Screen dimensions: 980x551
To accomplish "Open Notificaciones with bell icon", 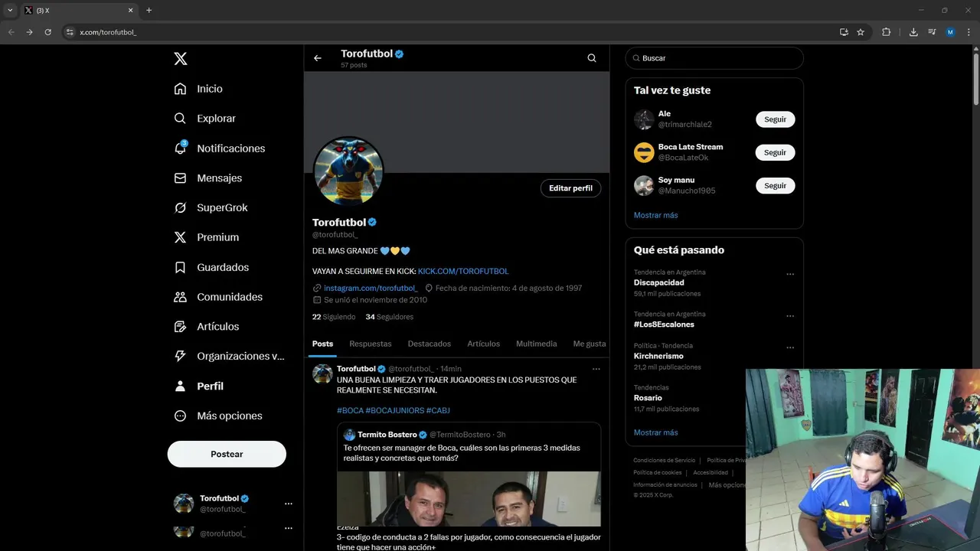I will point(220,148).
